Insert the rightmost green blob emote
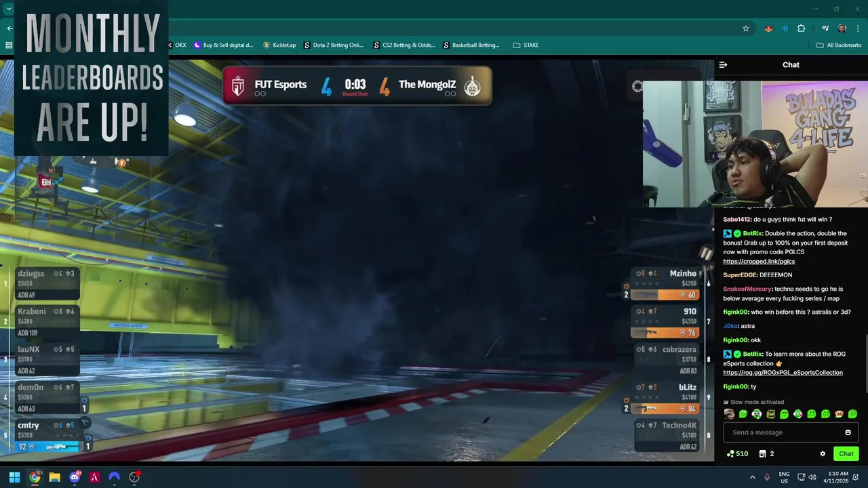Image resolution: width=868 pixels, height=488 pixels. 853,414
